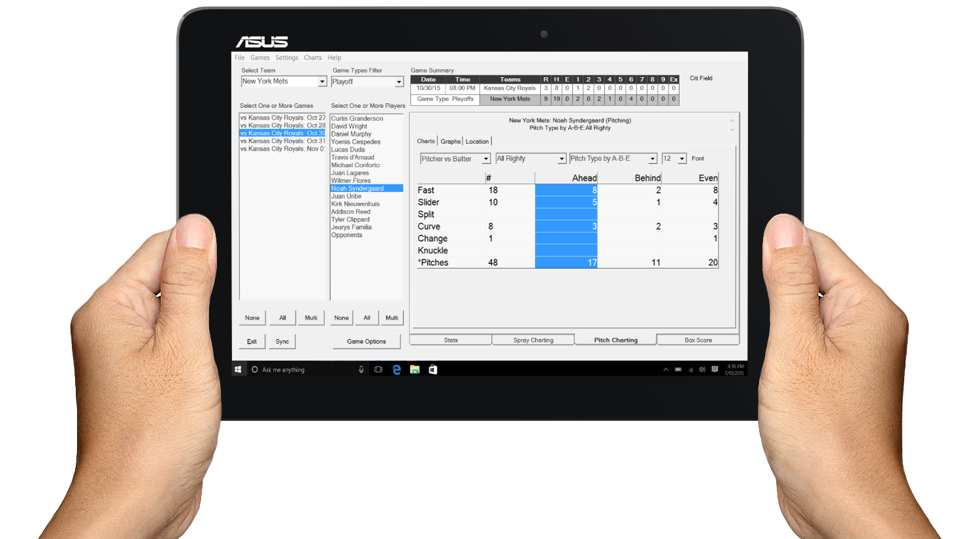
Task: Click None under the players list
Action: click(342, 318)
